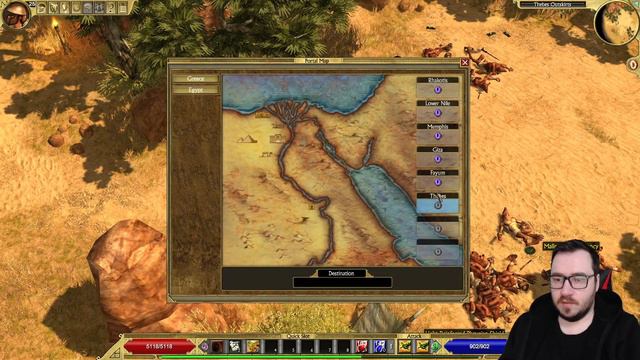The width and height of the screenshot is (640, 360).
Task: Click the Thebes Outskirts location label
Action: click(552, 4)
